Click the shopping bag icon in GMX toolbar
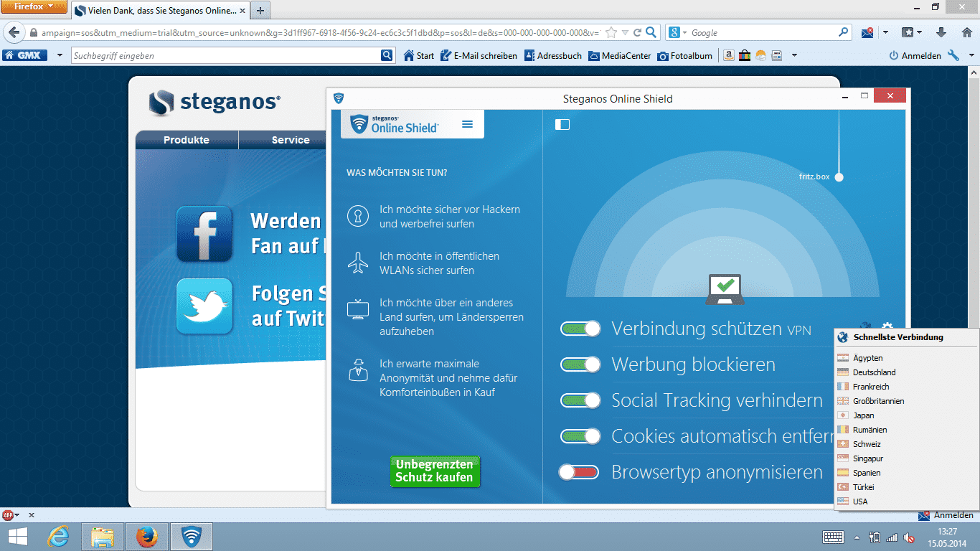This screenshot has height=551, width=980. click(745, 55)
